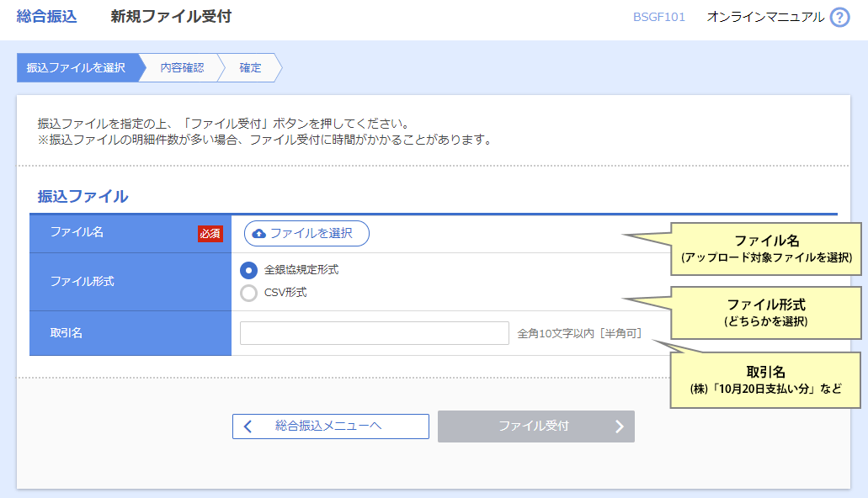Click the 総合振込 header title
Image resolution: width=868 pixels, height=498 pixels.
pyautogui.click(x=46, y=17)
